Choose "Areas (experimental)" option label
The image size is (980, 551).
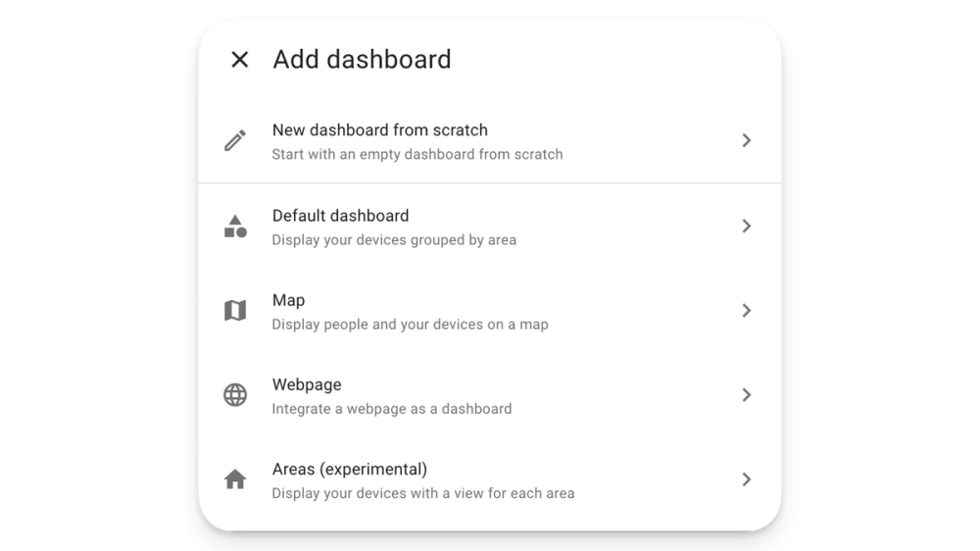point(350,469)
